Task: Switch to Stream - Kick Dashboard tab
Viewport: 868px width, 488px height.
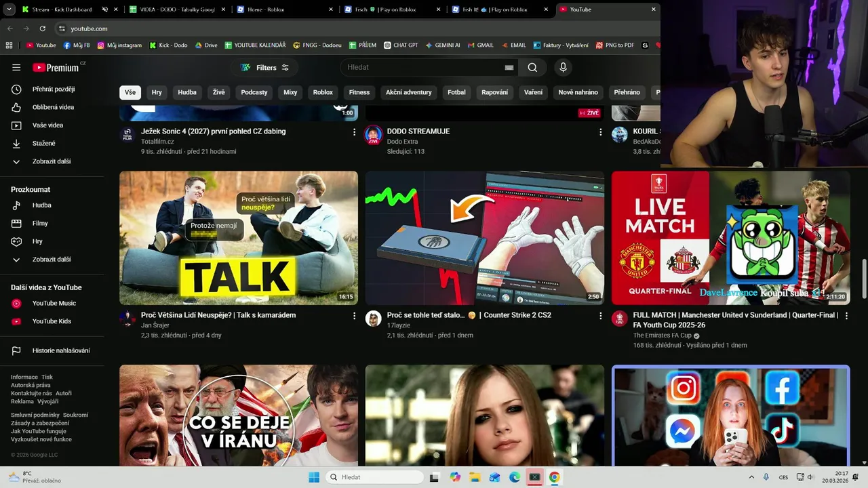Action: click(62, 9)
